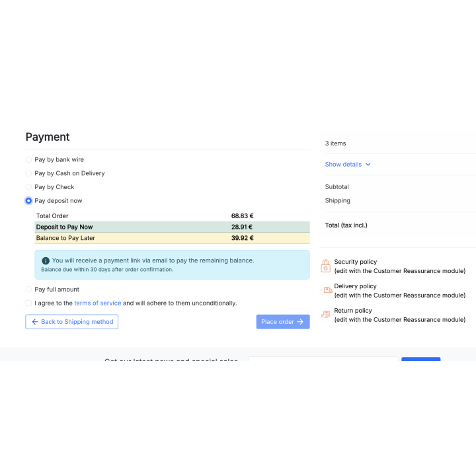Choose Pay full amount option
This screenshot has width=476, height=476.
coord(28,290)
